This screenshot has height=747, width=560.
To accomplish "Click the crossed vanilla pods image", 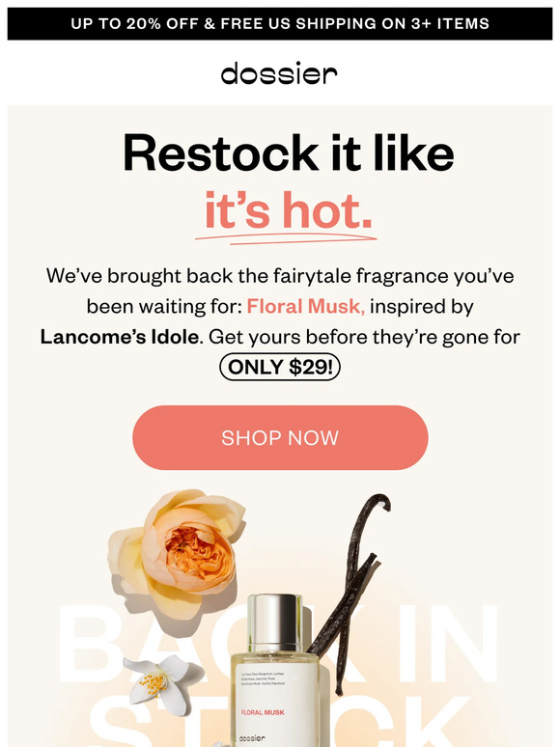I will (350, 589).
